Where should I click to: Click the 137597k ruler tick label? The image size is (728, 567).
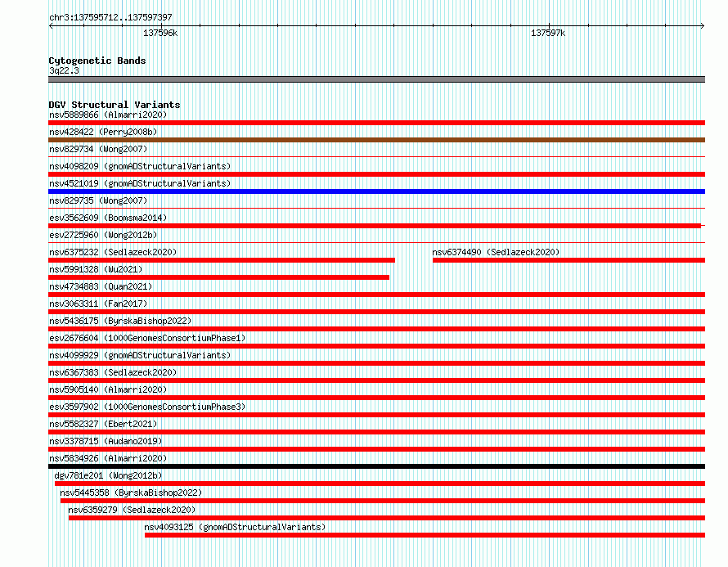548,33
